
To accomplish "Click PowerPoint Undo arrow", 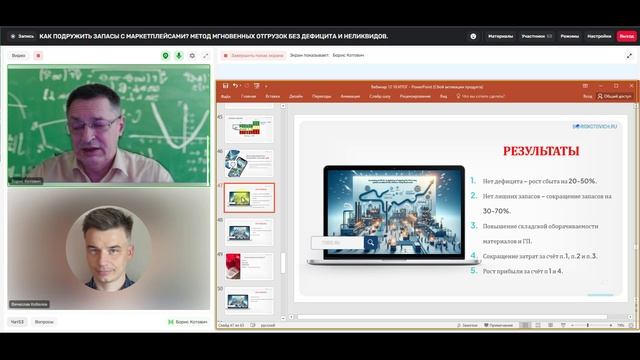I will tap(235, 86).
